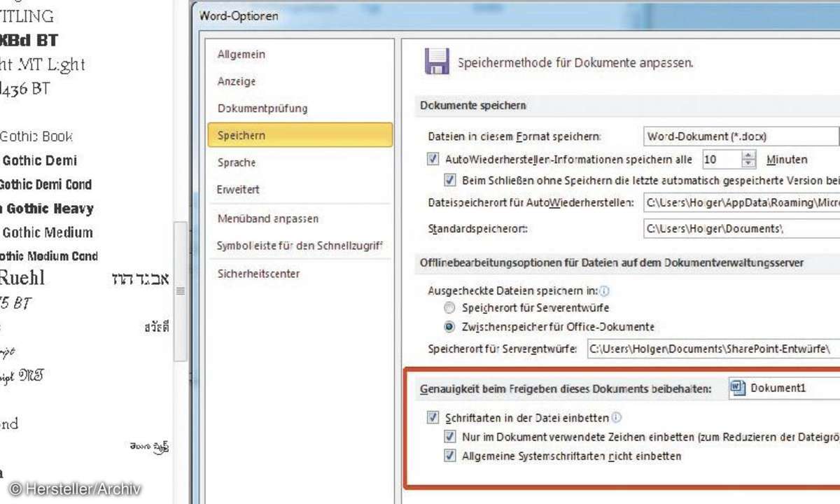840x504 pixels.
Task: Toggle Beim Schließen ohne Speichern checkbox
Action: pos(450,180)
